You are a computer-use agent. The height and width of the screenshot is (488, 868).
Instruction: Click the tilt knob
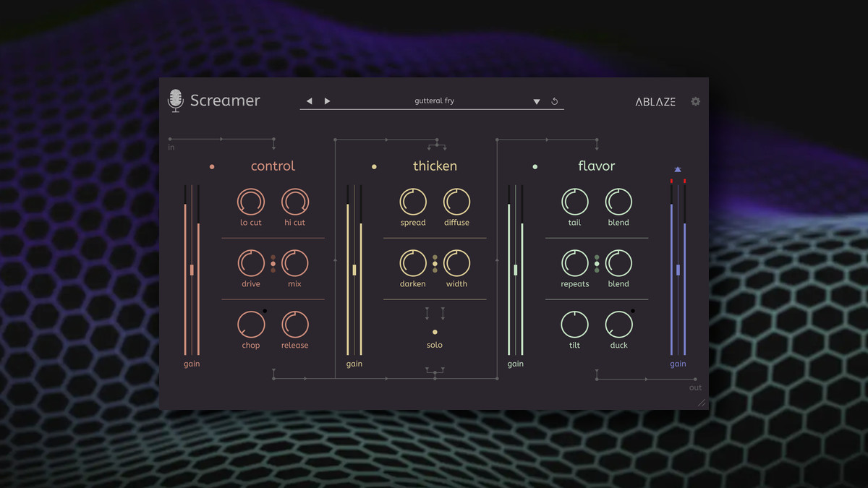(x=574, y=325)
